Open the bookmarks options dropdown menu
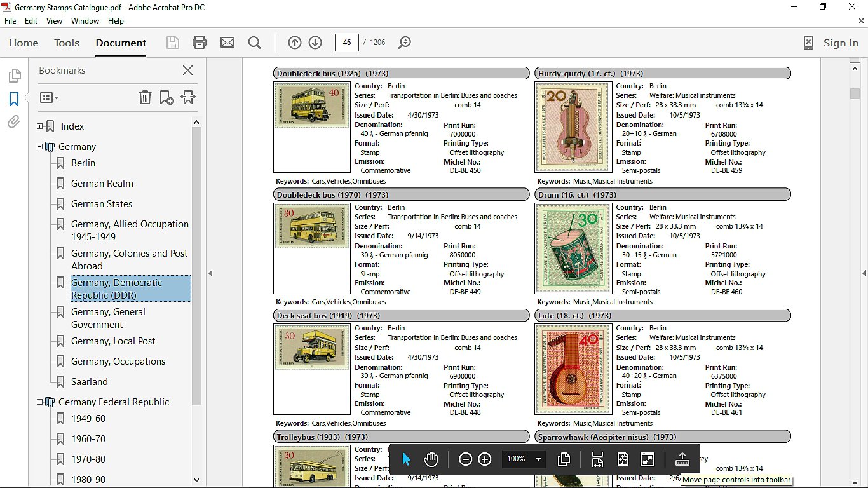 [49, 98]
